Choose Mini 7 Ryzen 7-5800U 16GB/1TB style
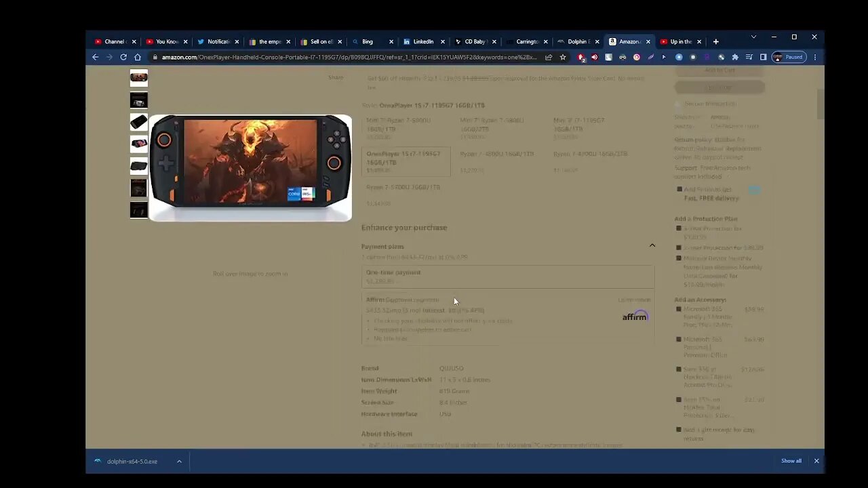 tap(405, 127)
